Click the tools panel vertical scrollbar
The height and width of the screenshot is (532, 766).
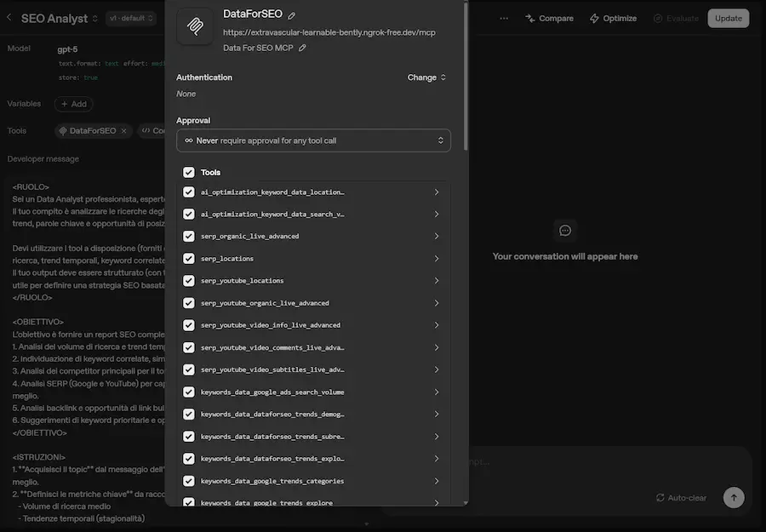466,77
